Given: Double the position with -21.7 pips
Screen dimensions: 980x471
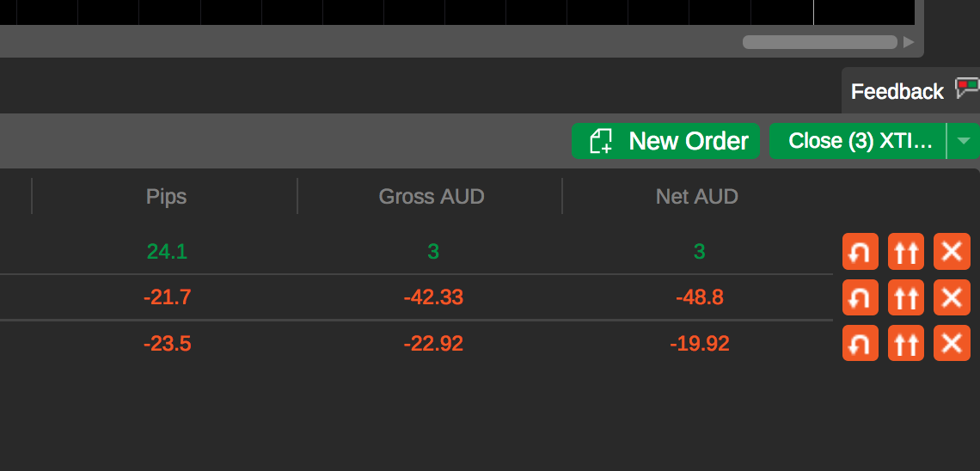Looking at the screenshot, I should pyautogui.click(x=905, y=297).
